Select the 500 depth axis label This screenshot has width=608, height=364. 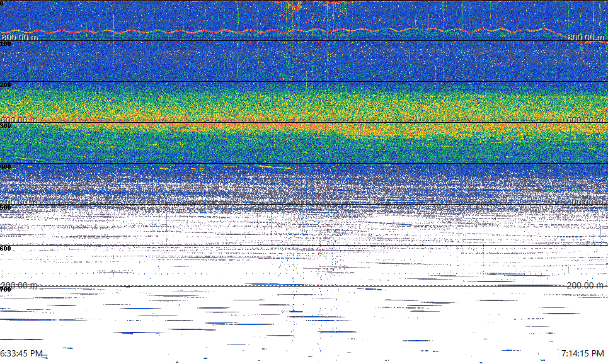click(x=6, y=208)
